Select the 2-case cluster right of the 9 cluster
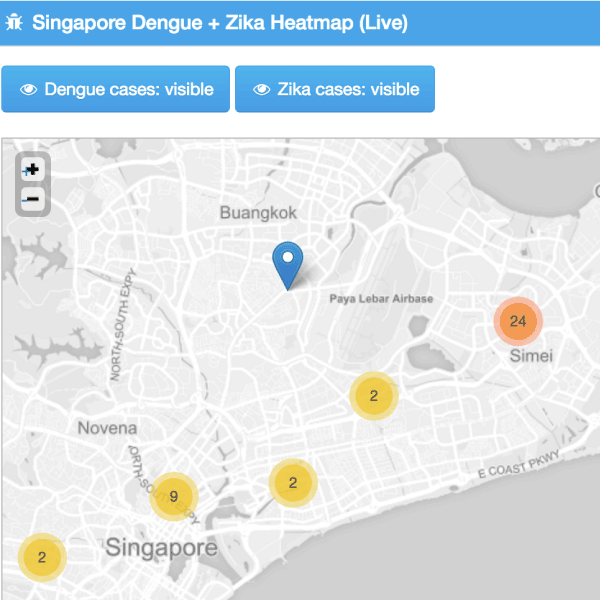 pos(292,483)
